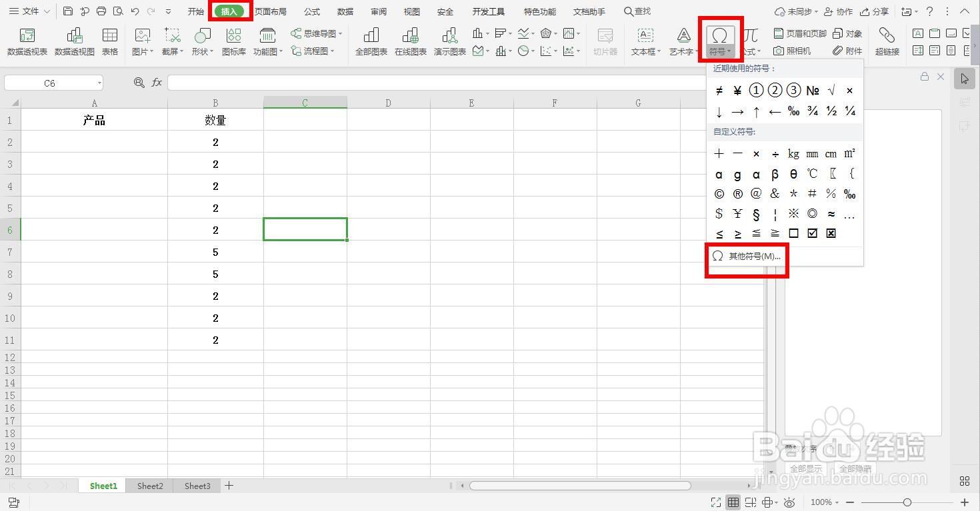The image size is (980, 511).
Task: Click the zoom magnifier next to fx
Action: coord(139,83)
